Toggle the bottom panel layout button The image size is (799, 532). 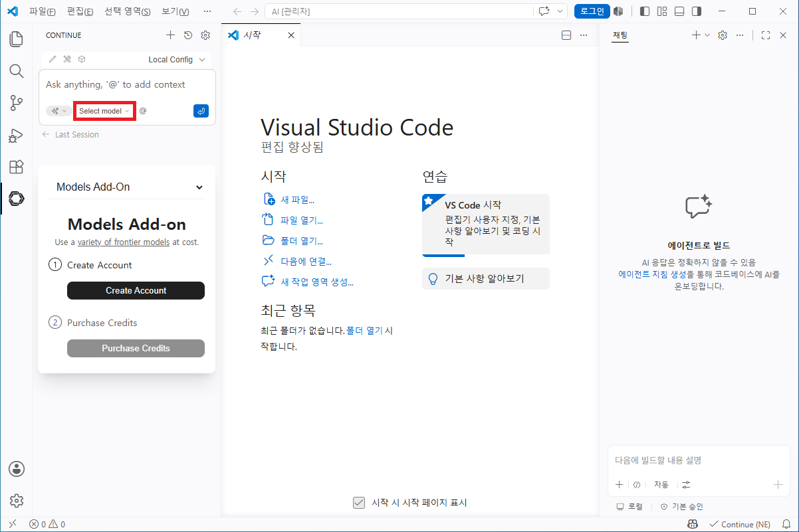679,11
